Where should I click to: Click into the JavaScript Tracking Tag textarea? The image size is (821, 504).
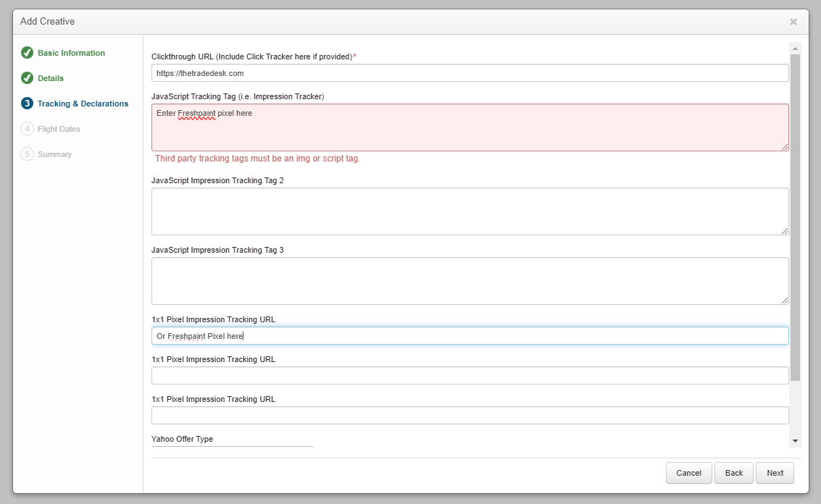click(x=470, y=127)
